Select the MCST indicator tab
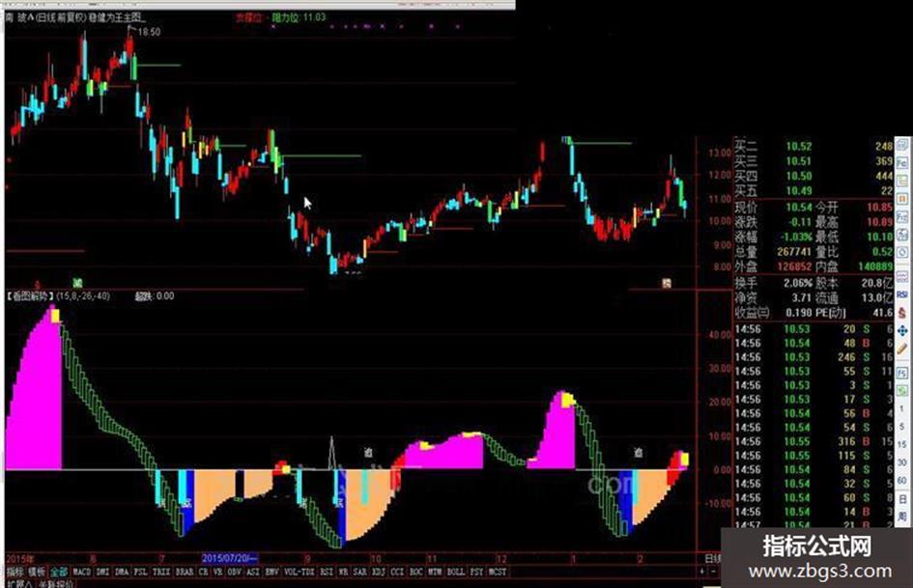Viewport: 913px width, 588px height. click(498, 573)
